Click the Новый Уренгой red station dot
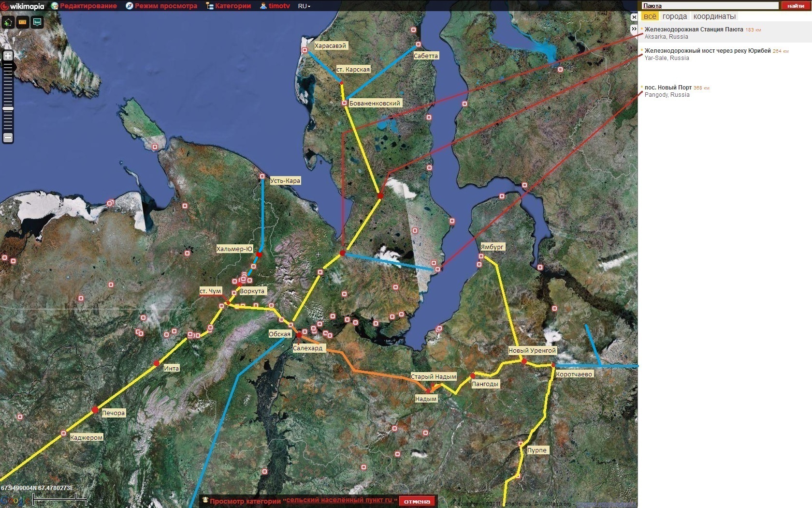 [524, 361]
